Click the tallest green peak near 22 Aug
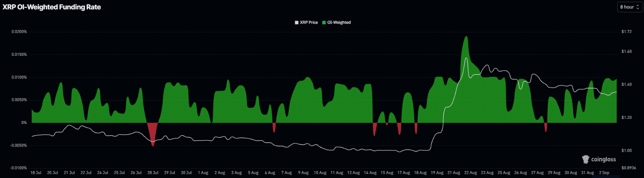 click(x=466, y=37)
